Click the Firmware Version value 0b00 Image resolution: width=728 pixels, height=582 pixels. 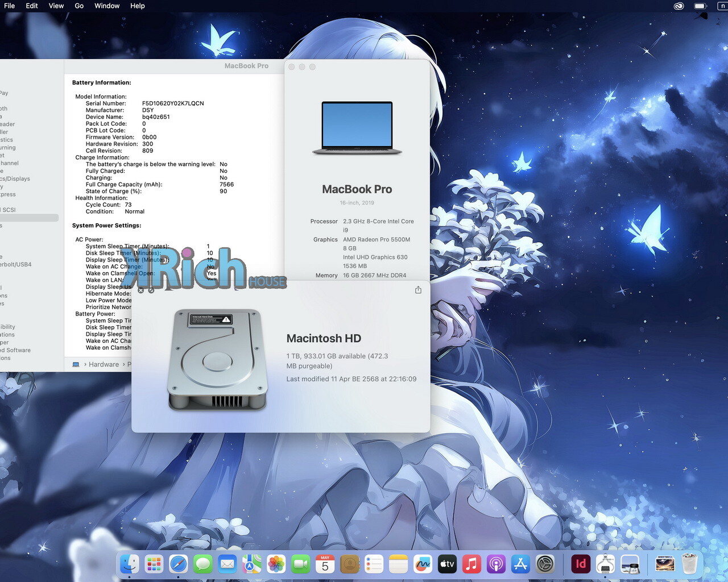149,137
